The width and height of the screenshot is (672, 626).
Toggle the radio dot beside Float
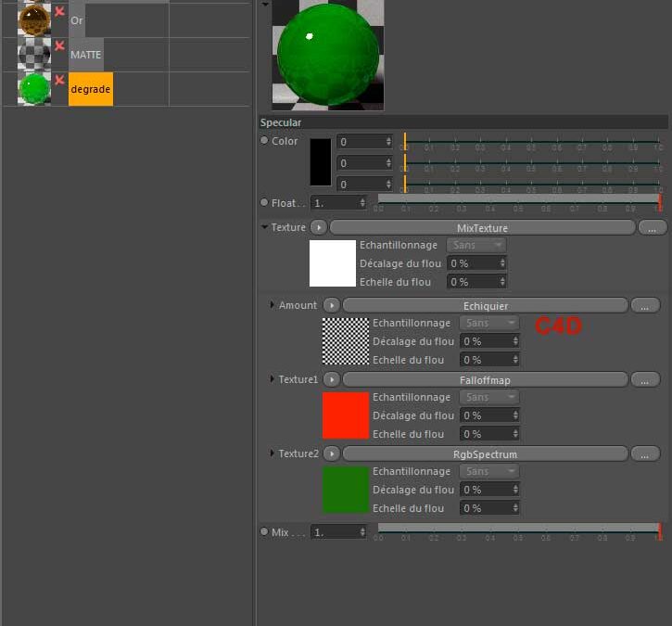(x=264, y=202)
